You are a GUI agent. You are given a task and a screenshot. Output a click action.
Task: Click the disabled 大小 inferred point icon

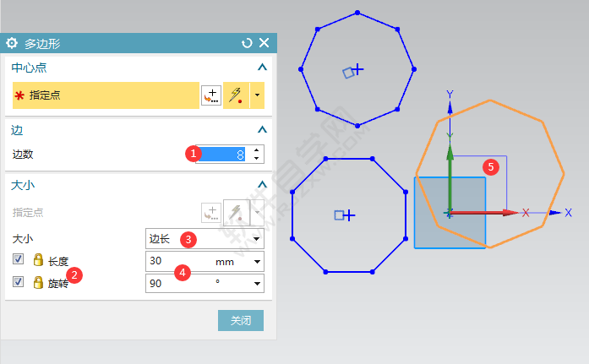(236, 213)
